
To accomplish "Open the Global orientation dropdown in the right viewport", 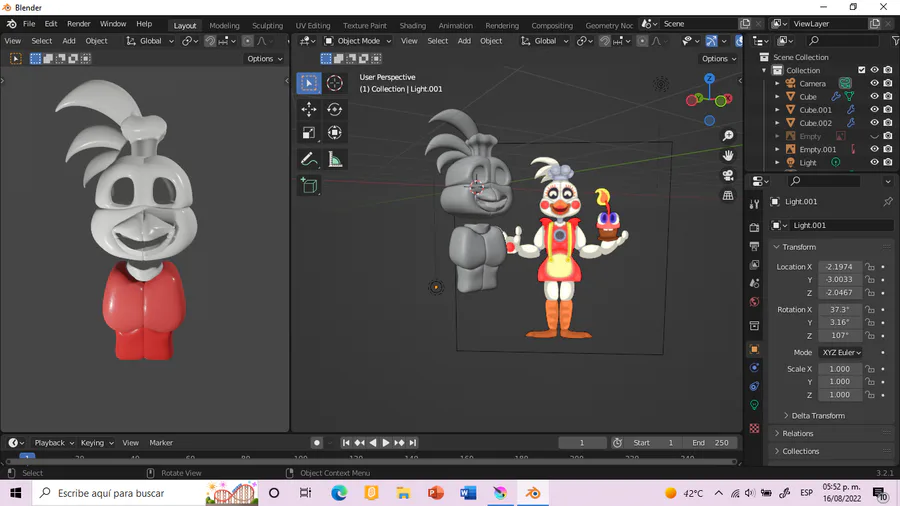I will pos(544,41).
